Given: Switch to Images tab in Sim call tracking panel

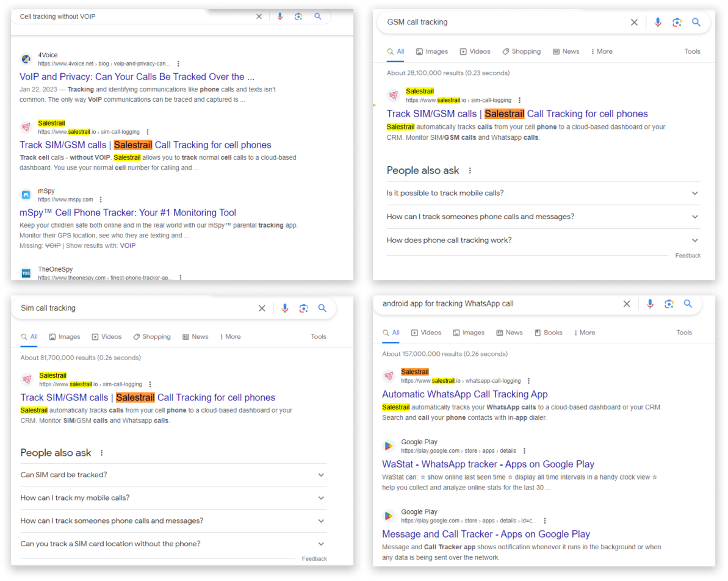Looking at the screenshot, I should (65, 337).
